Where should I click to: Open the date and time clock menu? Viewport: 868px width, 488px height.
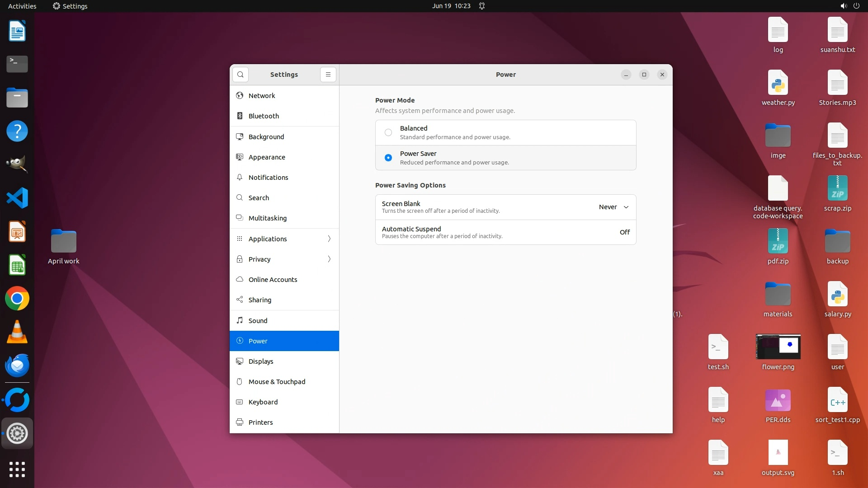[451, 6]
